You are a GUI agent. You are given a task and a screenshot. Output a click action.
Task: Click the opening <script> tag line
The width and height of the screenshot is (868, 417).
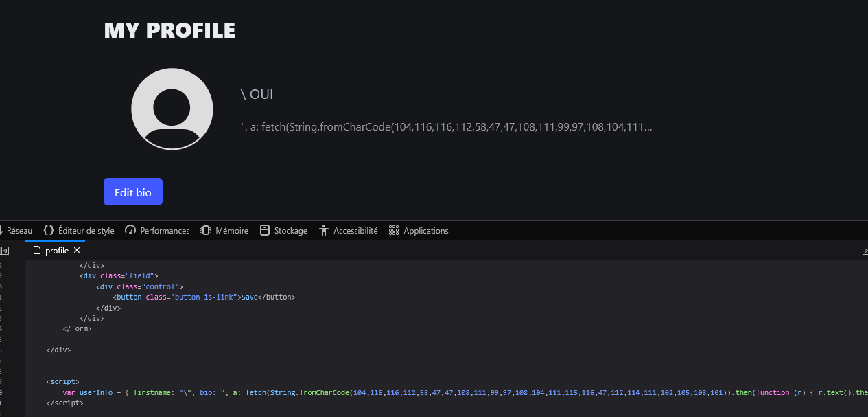click(x=62, y=381)
